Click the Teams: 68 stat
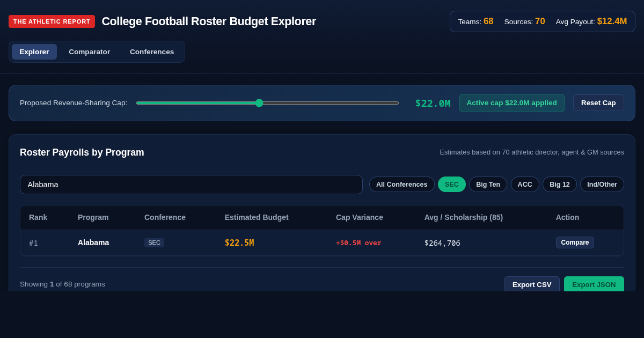 click(475, 21)
